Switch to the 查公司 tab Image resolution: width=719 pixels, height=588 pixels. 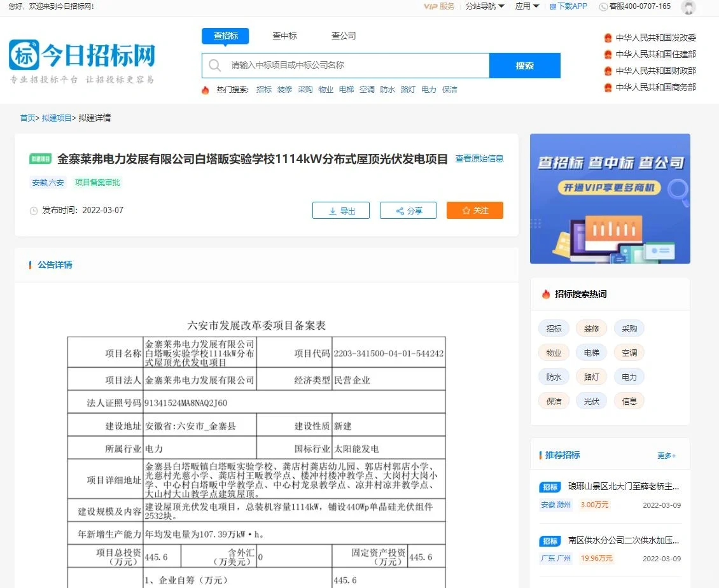[344, 36]
